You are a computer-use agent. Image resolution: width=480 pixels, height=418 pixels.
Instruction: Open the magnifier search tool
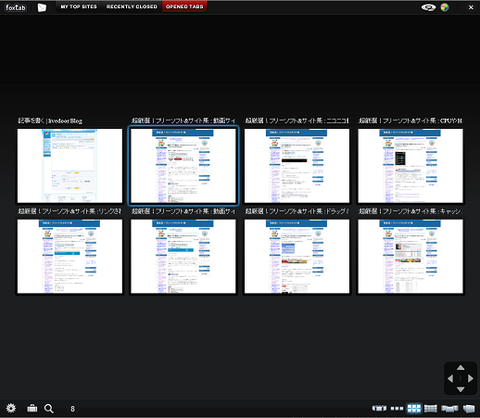[x=49, y=408]
